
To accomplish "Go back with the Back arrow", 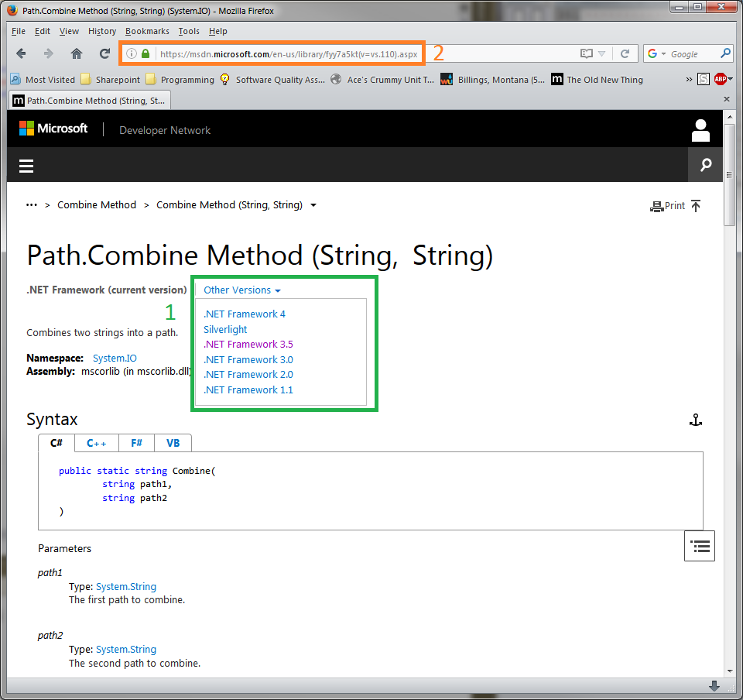I will [x=21, y=53].
